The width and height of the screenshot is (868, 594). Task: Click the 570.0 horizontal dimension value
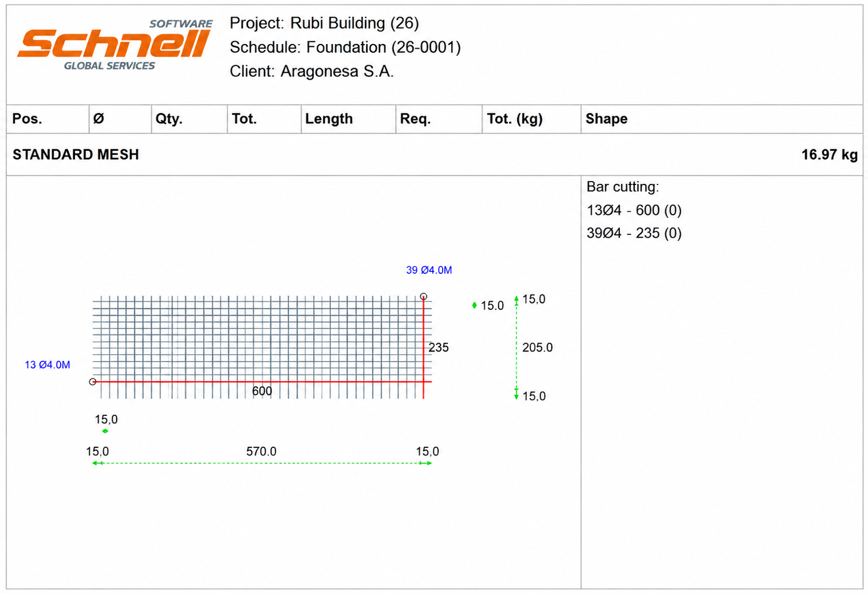point(261,451)
